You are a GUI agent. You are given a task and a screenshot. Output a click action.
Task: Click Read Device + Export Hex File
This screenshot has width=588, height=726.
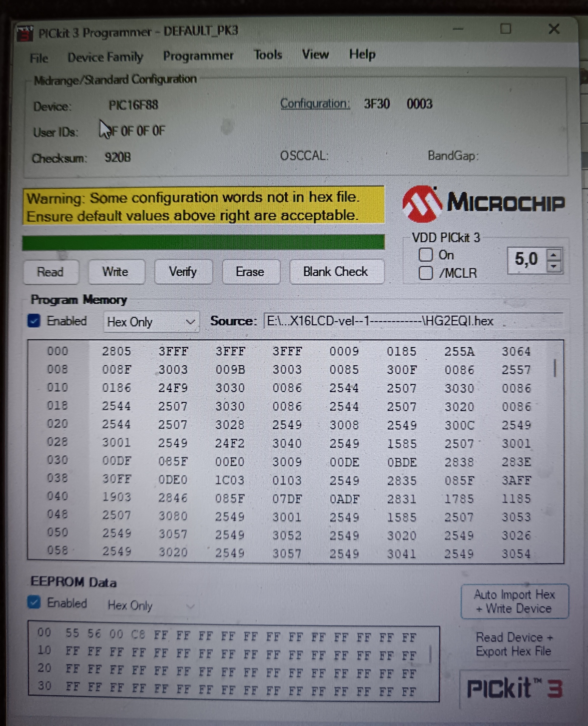click(x=514, y=644)
